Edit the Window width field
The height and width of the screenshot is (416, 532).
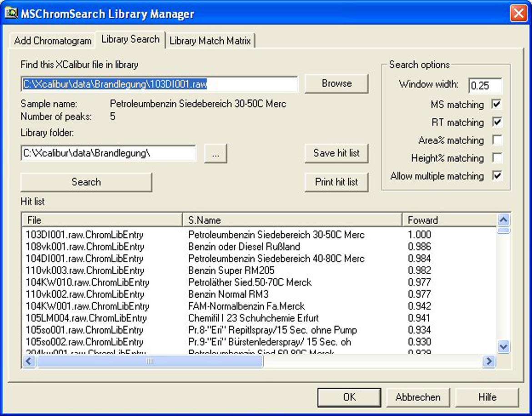[486, 85]
